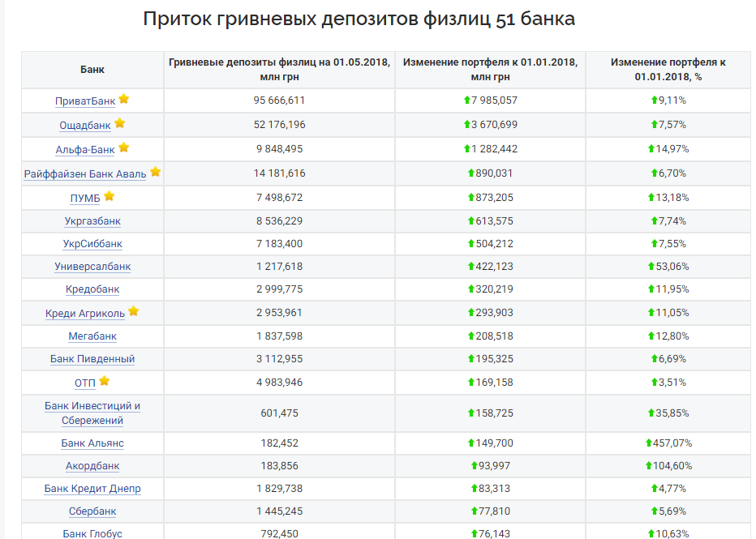The image size is (756, 539).
Task: Open the Банк Кредит Днепр link
Action: [92, 489]
